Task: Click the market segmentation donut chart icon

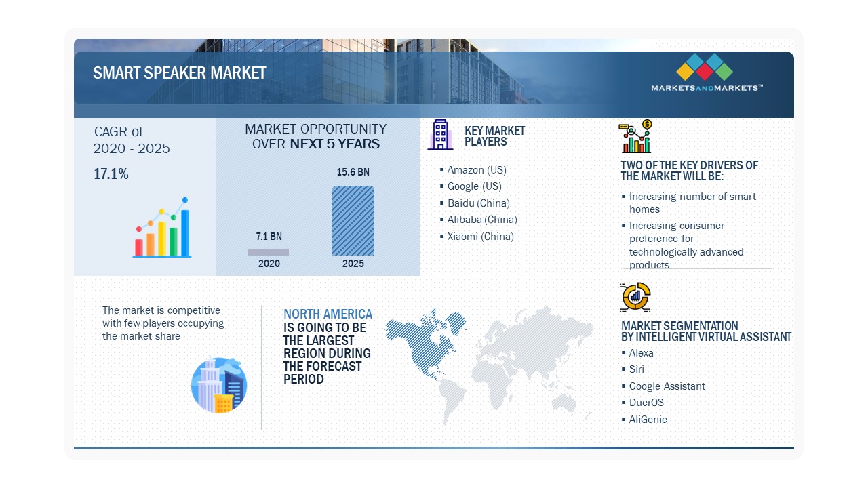Action: pos(635,297)
